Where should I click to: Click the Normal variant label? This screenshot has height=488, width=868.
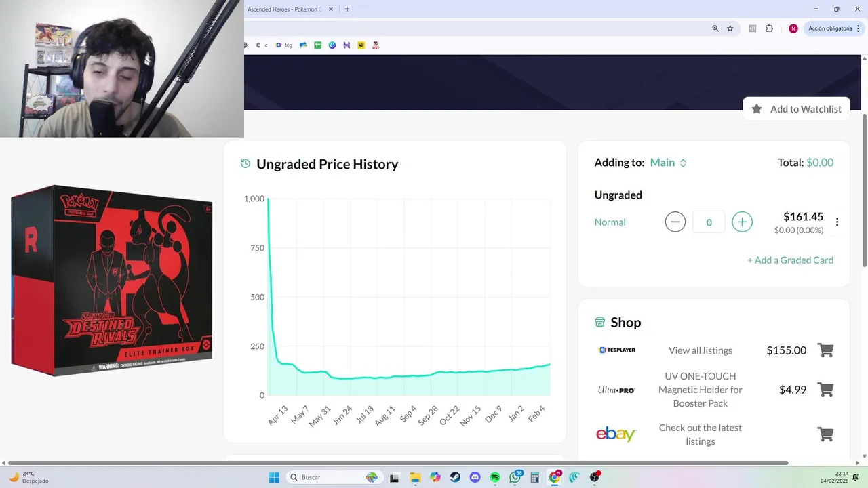[x=610, y=222]
